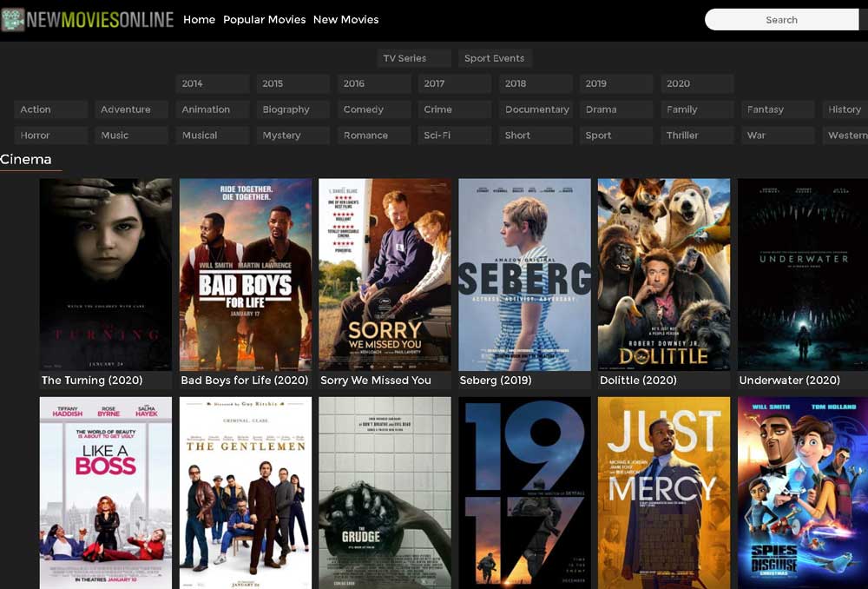Open The Turning movie poster
Viewport: 868px width, 589px height.
coord(106,275)
